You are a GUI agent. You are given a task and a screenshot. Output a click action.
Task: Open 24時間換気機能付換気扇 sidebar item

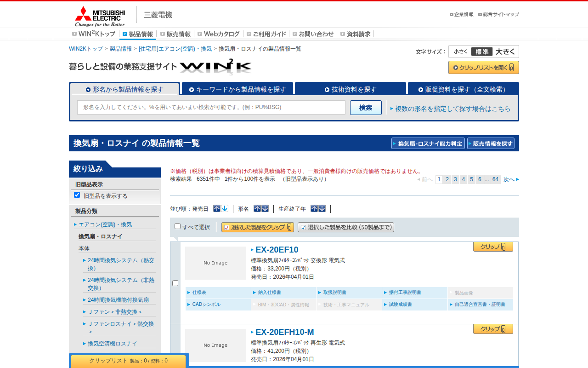coord(118,300)
